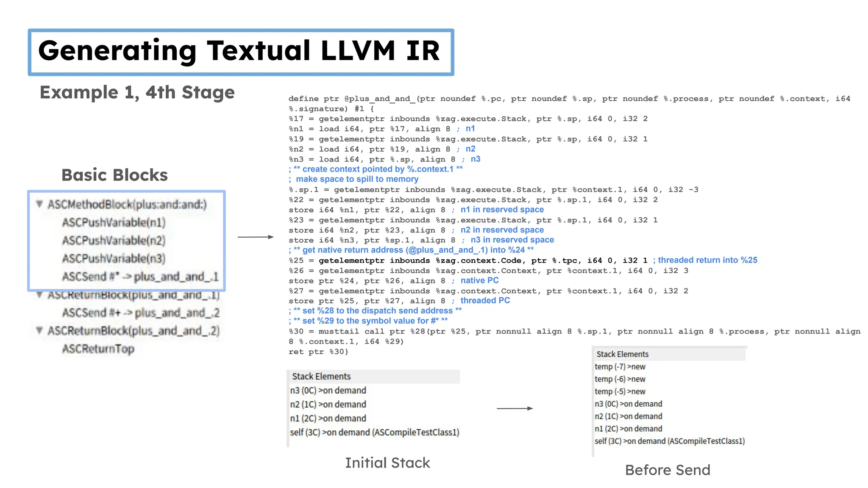Image resolution: width=868 pixels, height=488 pixels.
Task: Click the 'Before Send' caption
Action: click(668, 470)
